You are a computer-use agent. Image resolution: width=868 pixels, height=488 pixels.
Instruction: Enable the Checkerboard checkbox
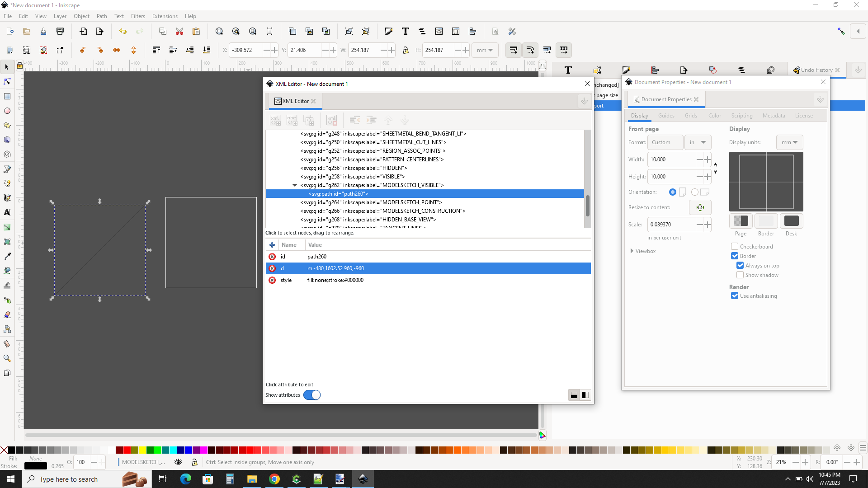coord(735,247)
